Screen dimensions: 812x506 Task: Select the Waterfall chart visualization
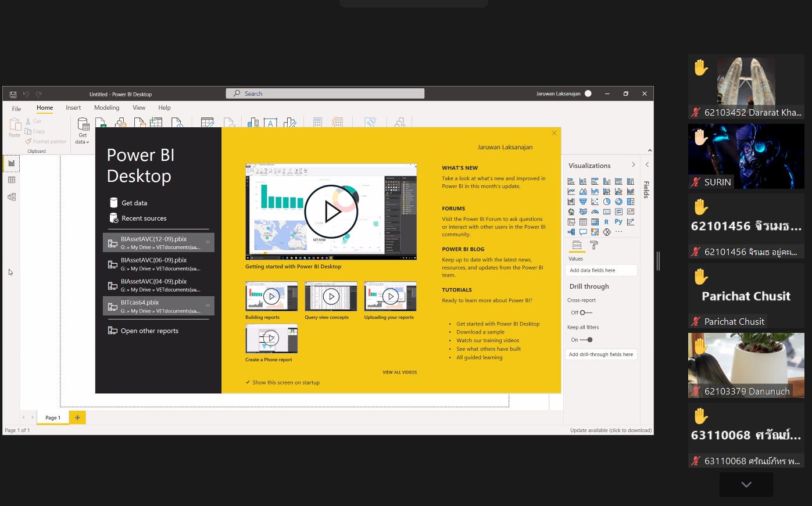571,202
